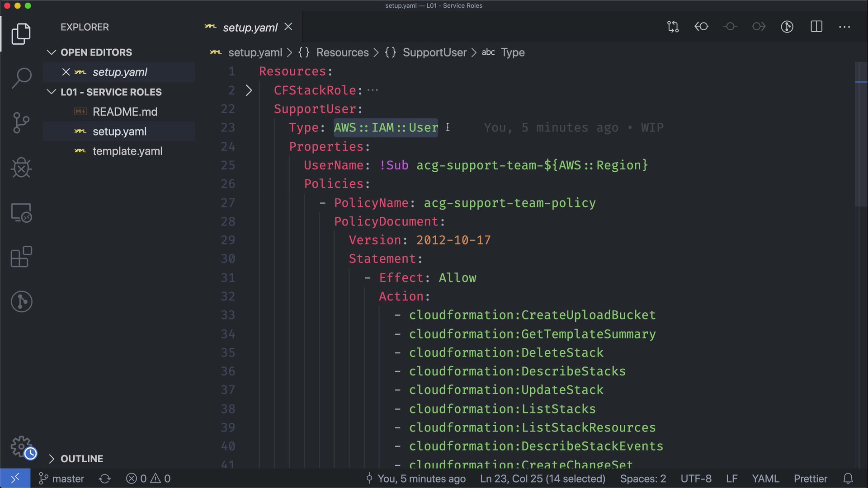868x488 pixels.
Task: Expand the folded CFStackRole block
Action: 249,90
